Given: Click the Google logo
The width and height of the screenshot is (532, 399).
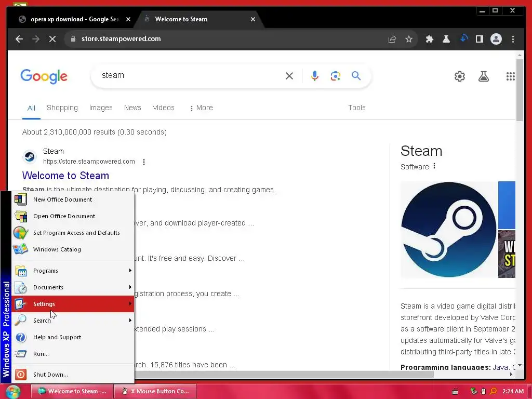Looking at the screenshot, I should click(44, 76).
